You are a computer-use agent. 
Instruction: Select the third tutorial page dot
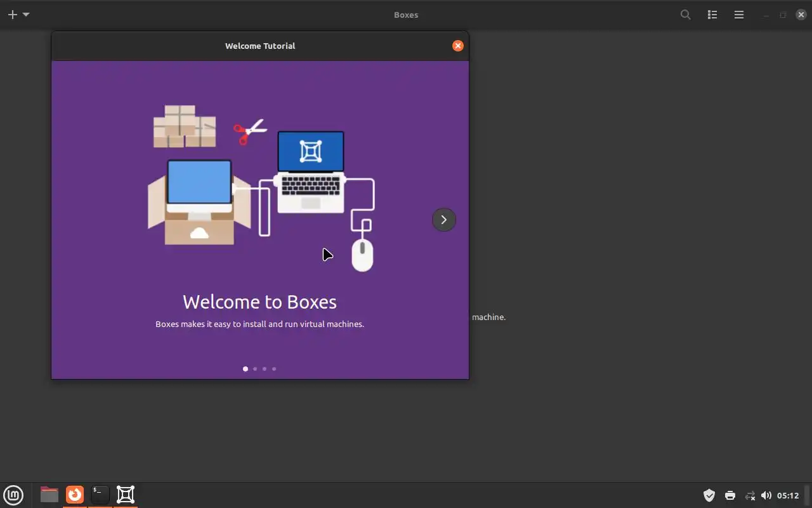(265, 369)
